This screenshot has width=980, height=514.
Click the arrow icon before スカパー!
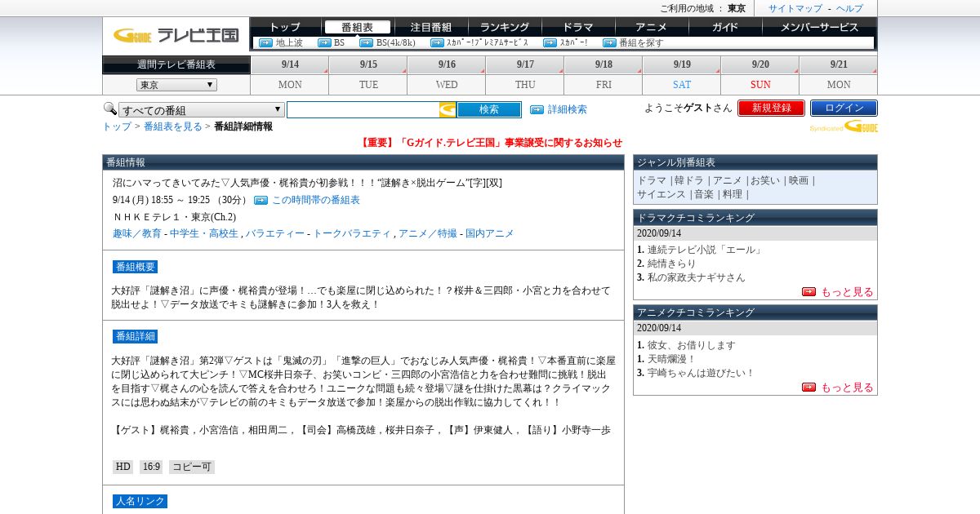(x=550, y=42)
